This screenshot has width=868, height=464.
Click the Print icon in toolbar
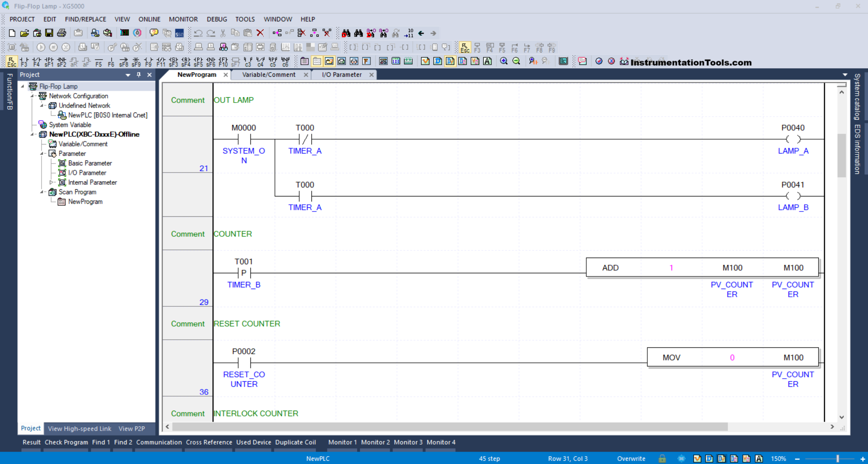point(62,33)
